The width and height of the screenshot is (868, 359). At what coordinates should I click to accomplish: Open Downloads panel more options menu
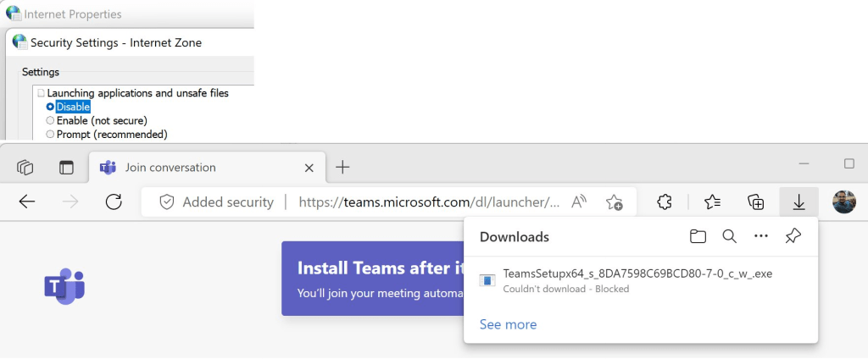point(761,237)
